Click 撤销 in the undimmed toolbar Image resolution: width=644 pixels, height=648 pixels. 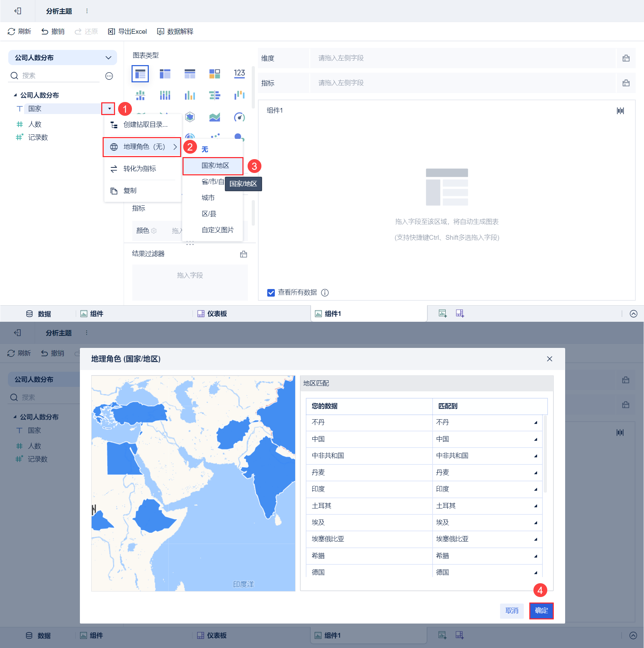pyautogui.click(x=53, y=32)
